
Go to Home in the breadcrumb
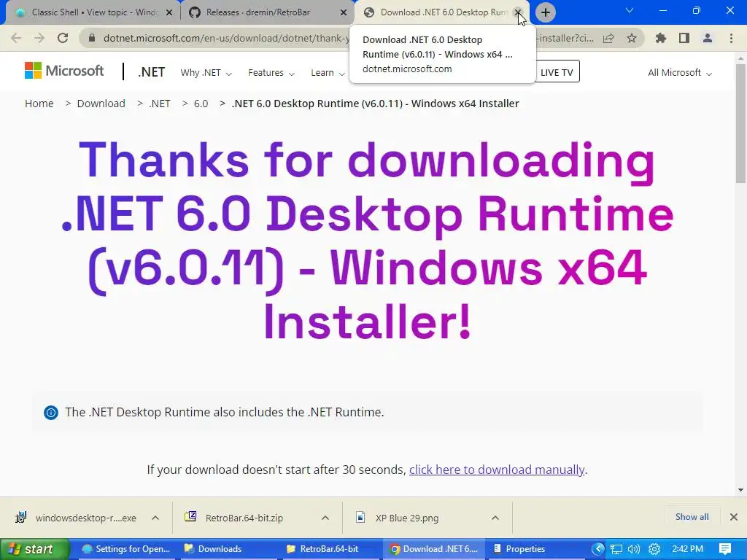39,104
